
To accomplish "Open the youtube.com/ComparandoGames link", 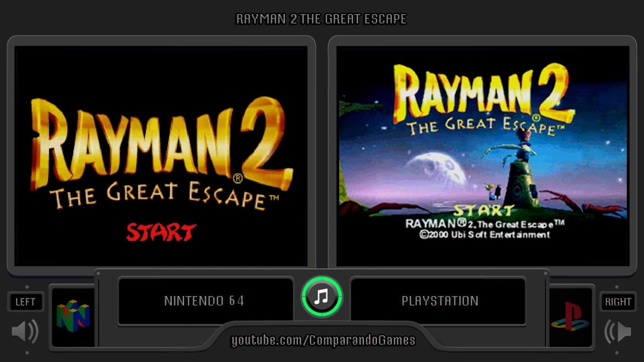I will (323, 340).
